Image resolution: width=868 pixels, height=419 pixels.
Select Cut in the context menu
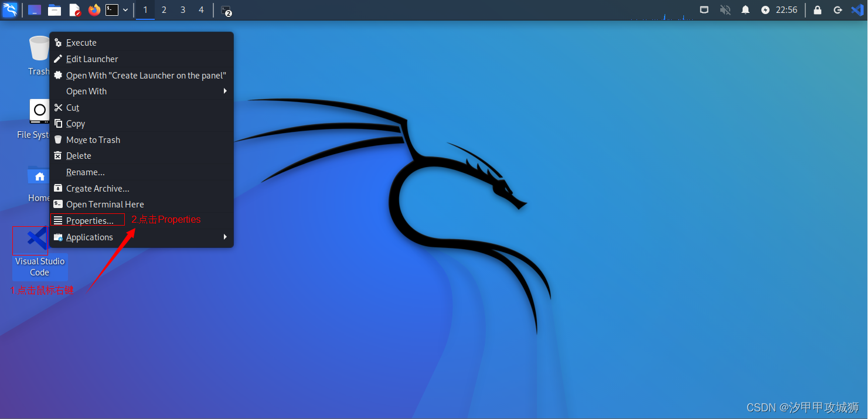click(x=141, y=108)
